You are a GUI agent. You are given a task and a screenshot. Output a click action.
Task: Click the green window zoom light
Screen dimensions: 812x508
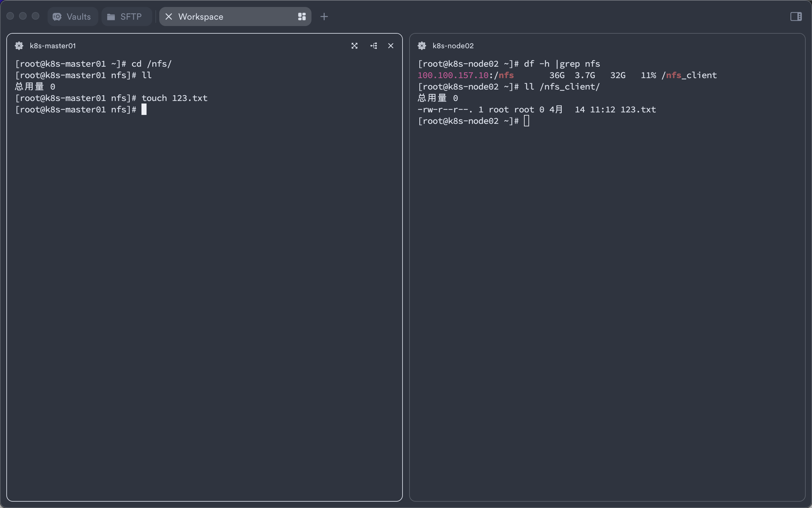click(36, 16)
